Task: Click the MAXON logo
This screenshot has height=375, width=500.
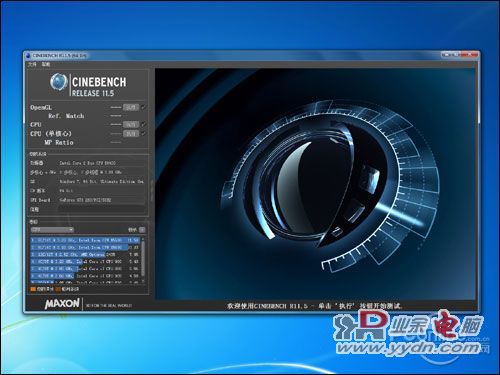Action: 62,303
